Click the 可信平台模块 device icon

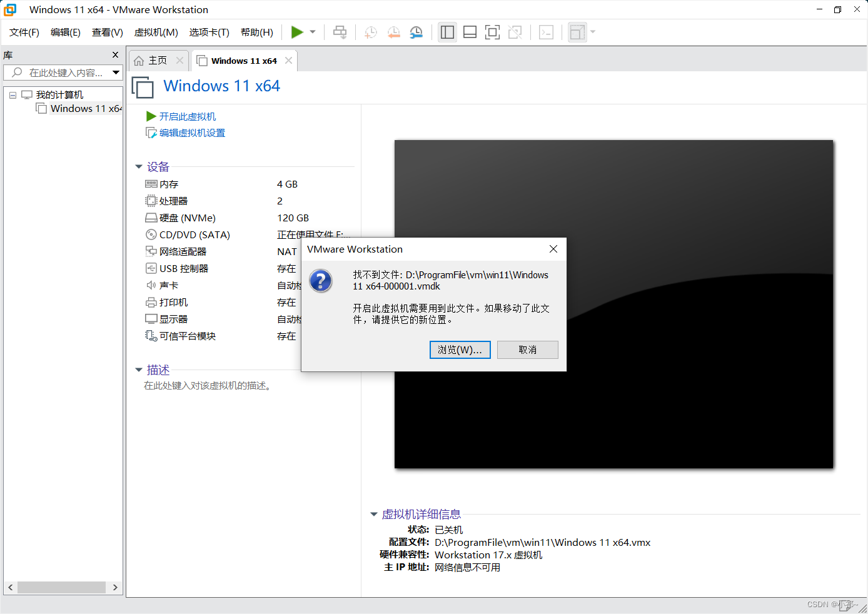coord(151,336)
